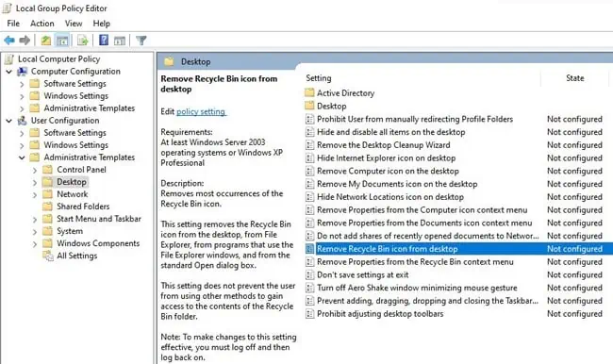Image resolution: width=613 pixels, height=364 pixels.
Task: Expand the Network tree node
Action: point(34,195)
